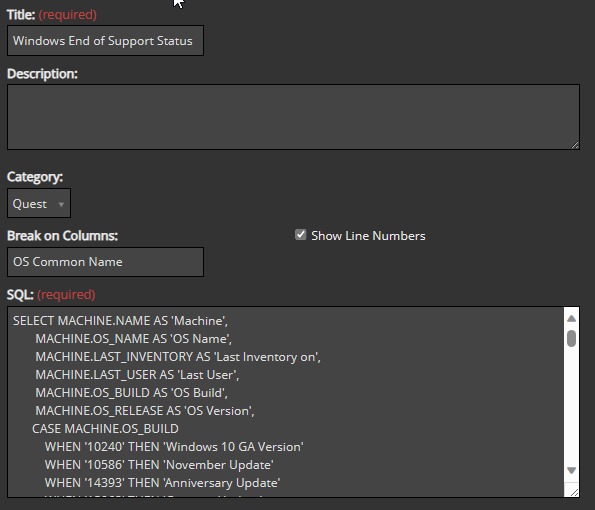Screen dimensions: 595x510
Task: Click the line 'MACHINE.LAST_INVENTORY AS 'Last Inventory on','
Action: click(178, 357)
